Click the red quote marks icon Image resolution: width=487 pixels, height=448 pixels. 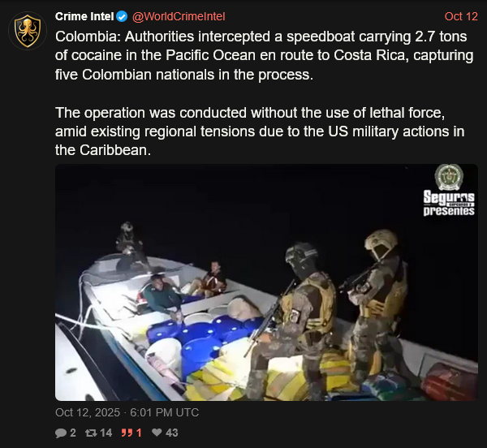pyautogui.click(x=127, y=433)
